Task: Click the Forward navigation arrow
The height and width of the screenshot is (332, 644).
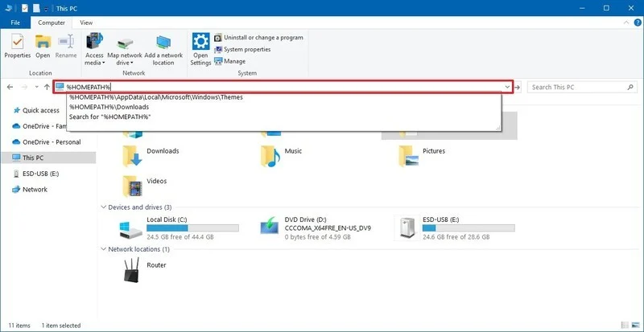Action: (24, 87)
